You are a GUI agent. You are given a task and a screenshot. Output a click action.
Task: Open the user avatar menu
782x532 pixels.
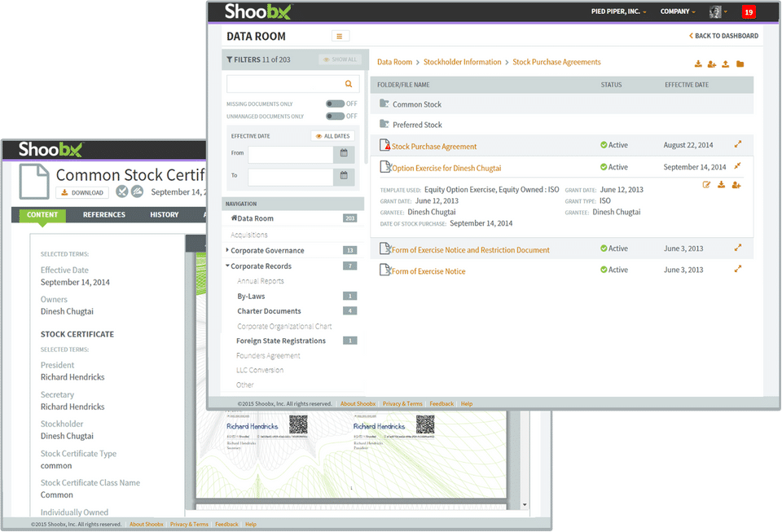click(718, 12)
